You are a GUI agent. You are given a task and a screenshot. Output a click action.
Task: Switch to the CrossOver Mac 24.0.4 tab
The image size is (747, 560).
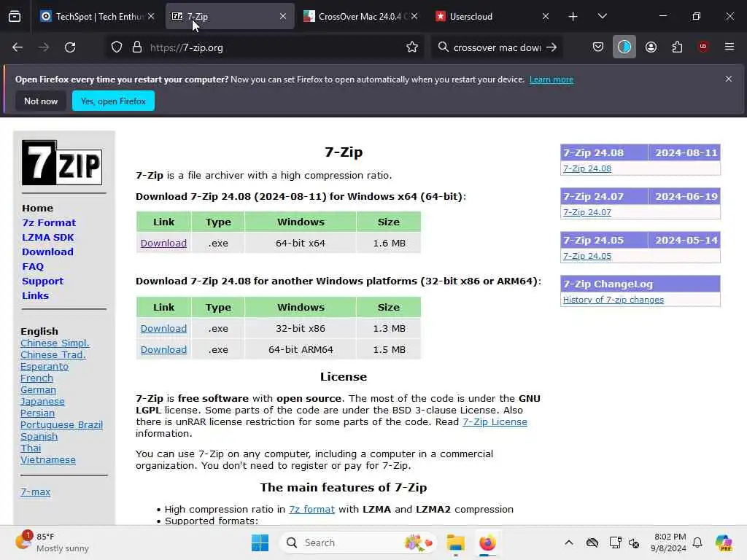362,16
